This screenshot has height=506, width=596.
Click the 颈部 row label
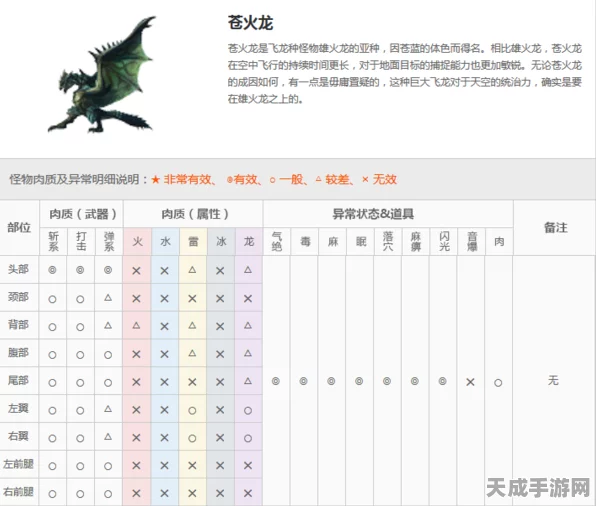(18, 297)
